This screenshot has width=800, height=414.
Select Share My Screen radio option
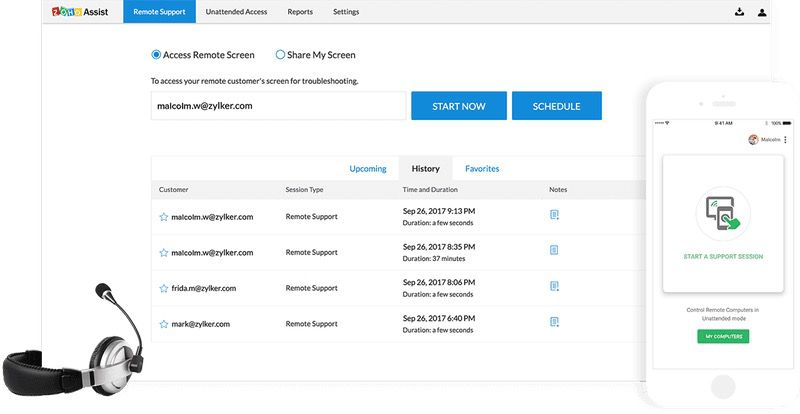pyautogui.click(x=281, y=55)
